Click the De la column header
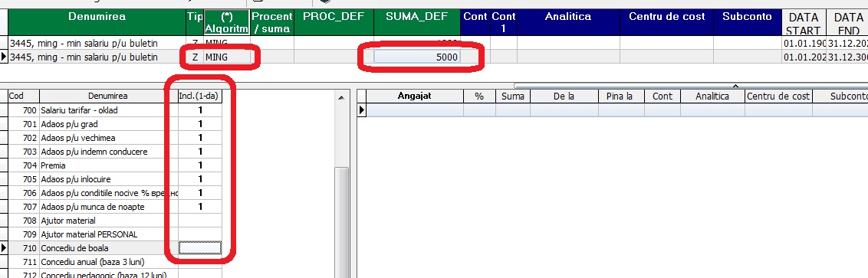This screenshot has width=868, height=278. [564, 96]
